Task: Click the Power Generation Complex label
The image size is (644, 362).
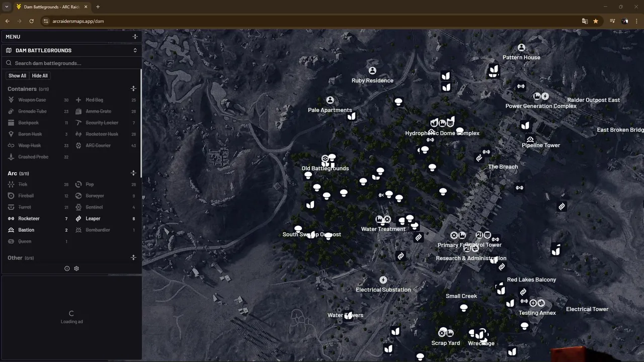Action: click(x=541, y=106)
